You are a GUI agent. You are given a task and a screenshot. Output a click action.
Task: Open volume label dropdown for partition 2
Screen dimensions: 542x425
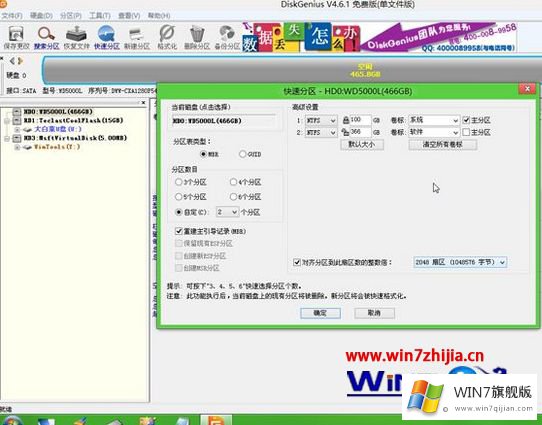434,132
